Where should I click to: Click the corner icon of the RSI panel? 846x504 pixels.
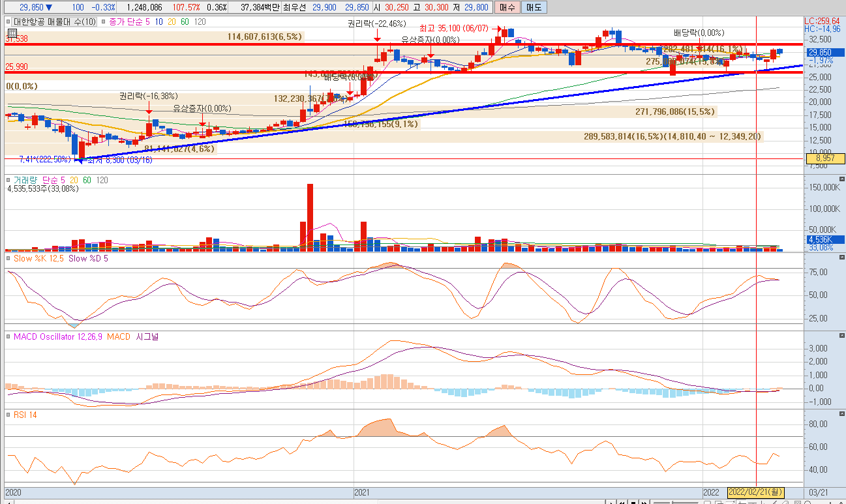pyautogui.click(x=841, y=414)
